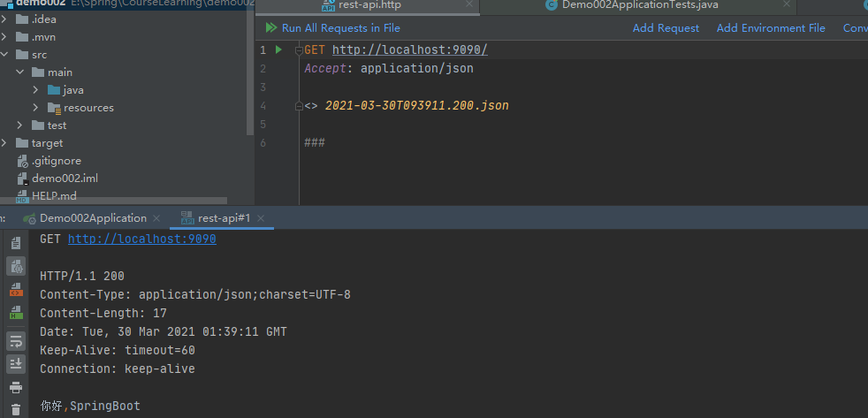
Task: Click the green run gutter icon on line 1
Action: click(278, 49)
